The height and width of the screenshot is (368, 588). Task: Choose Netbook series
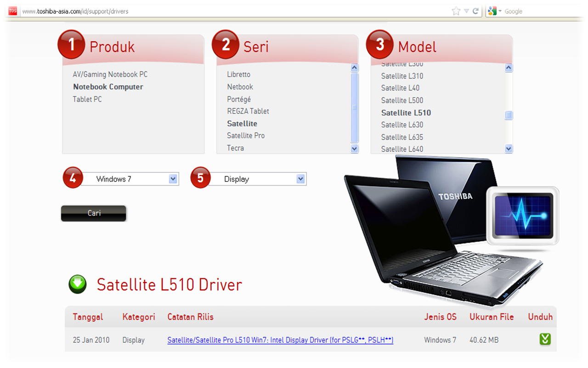(240, 87)
